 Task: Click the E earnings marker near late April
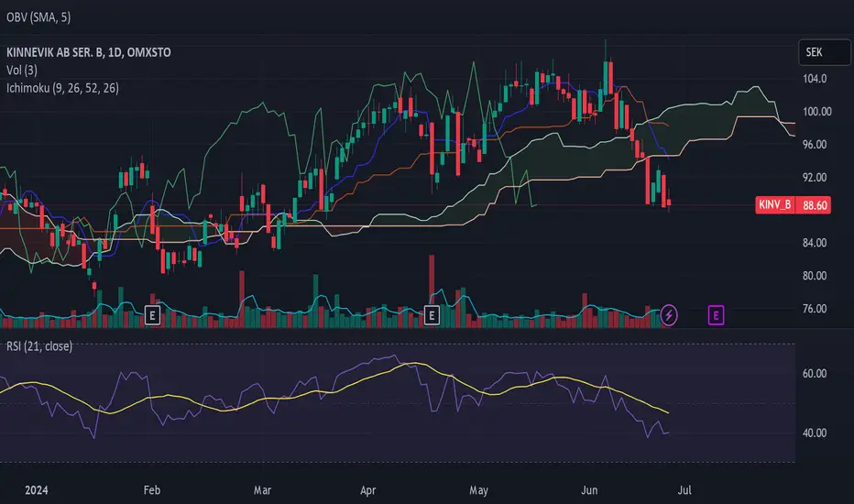pos(432,315)
